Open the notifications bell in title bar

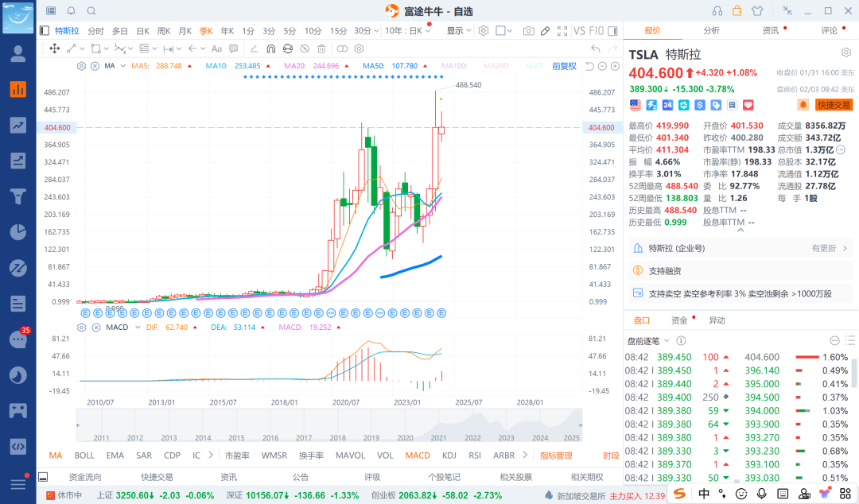point(72,11)
